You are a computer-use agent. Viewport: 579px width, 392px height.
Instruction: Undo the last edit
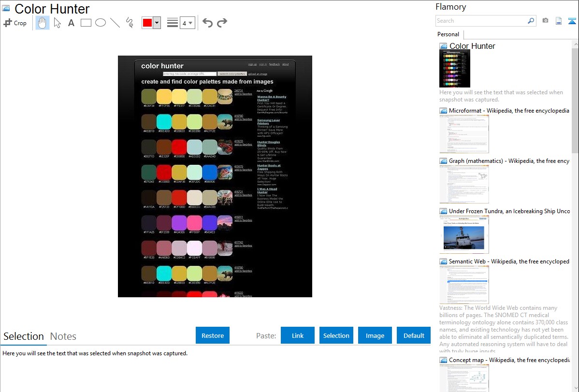(x=207, y=23)
